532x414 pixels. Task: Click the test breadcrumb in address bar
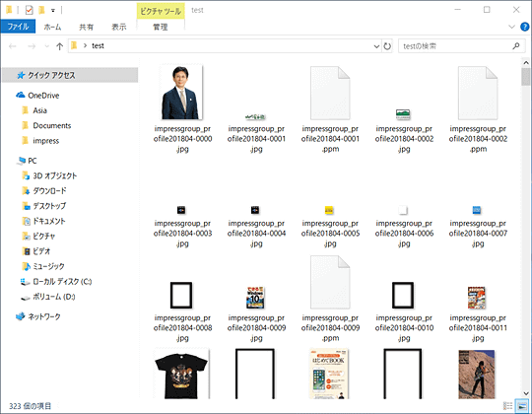tap(98, 45)
